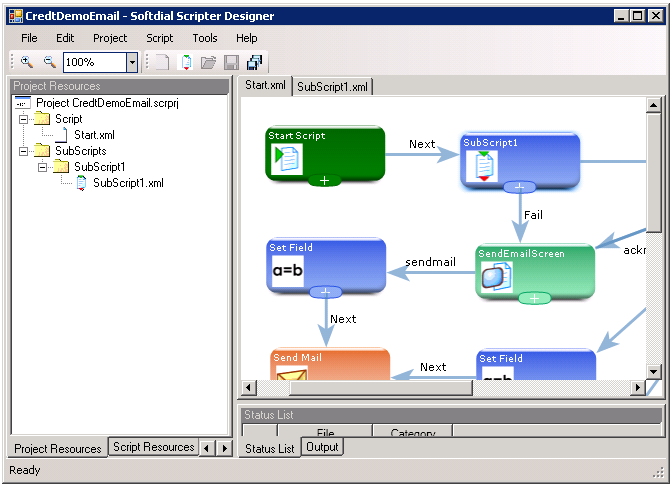Select the Project Resources tab
The image size is (671, 484).
click(x=58, y=448)
